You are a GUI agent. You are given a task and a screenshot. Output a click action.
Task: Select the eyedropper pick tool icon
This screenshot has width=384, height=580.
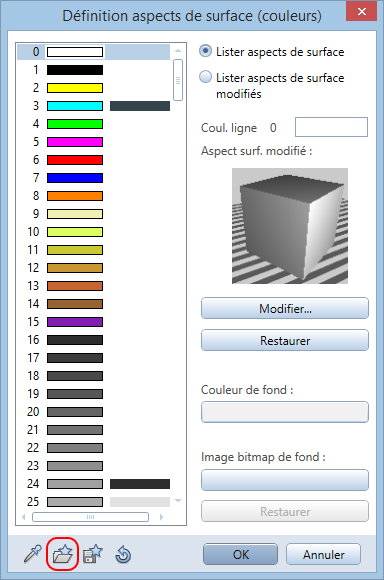[33, 554]
